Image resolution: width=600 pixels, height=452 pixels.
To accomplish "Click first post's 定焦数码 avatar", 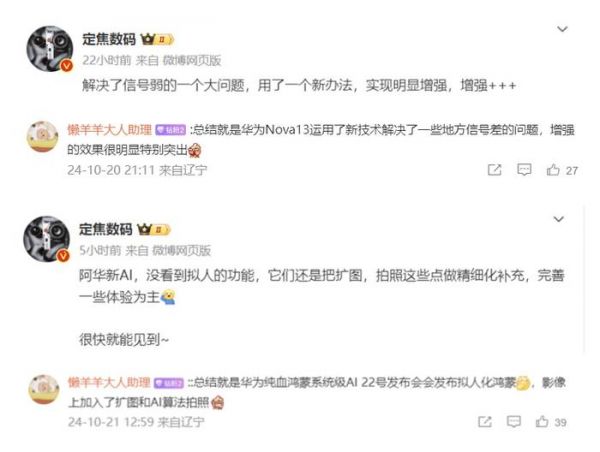I will click(x=49, y=49).
